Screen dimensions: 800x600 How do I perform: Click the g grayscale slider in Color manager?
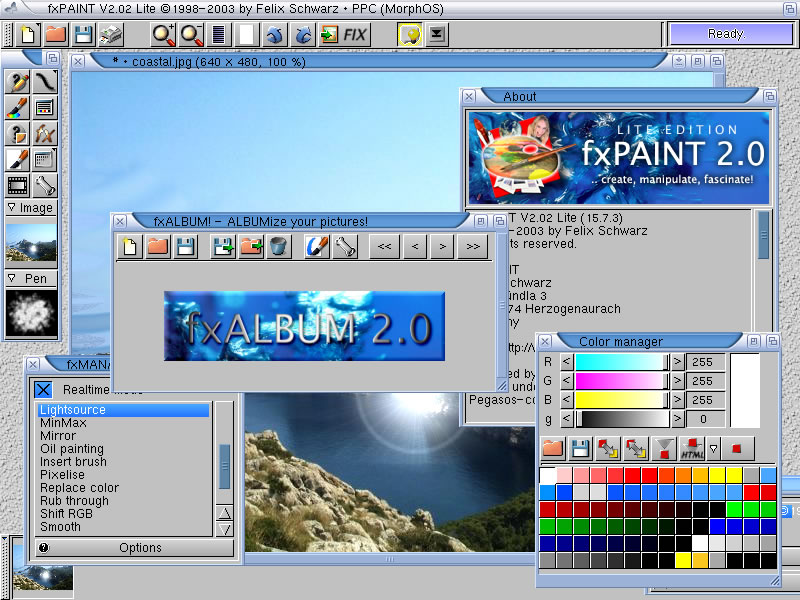622,419
